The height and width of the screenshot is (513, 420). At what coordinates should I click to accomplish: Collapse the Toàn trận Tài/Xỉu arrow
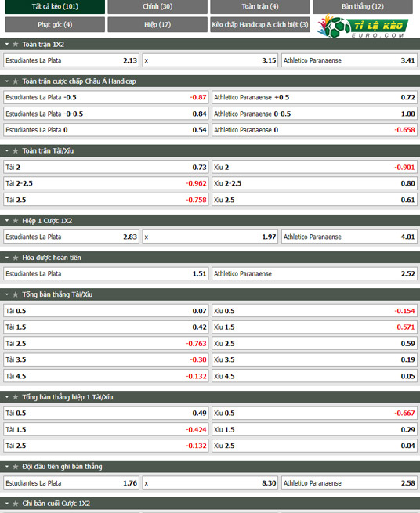7,151
